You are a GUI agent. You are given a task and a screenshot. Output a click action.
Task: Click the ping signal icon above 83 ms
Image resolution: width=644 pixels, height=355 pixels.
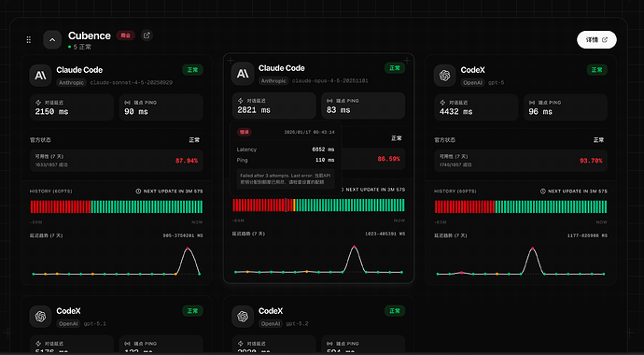coord(329,101)
